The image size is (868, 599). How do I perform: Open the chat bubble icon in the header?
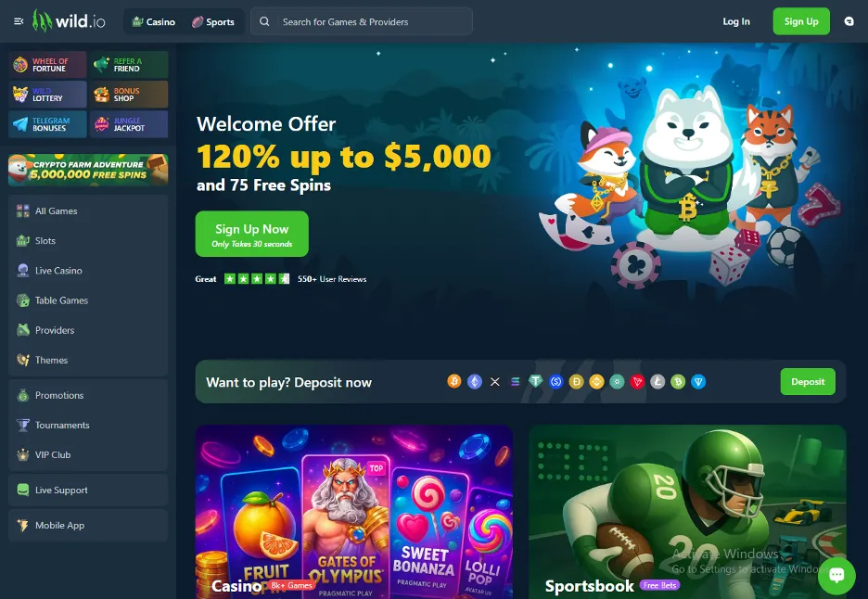point(849,21)
